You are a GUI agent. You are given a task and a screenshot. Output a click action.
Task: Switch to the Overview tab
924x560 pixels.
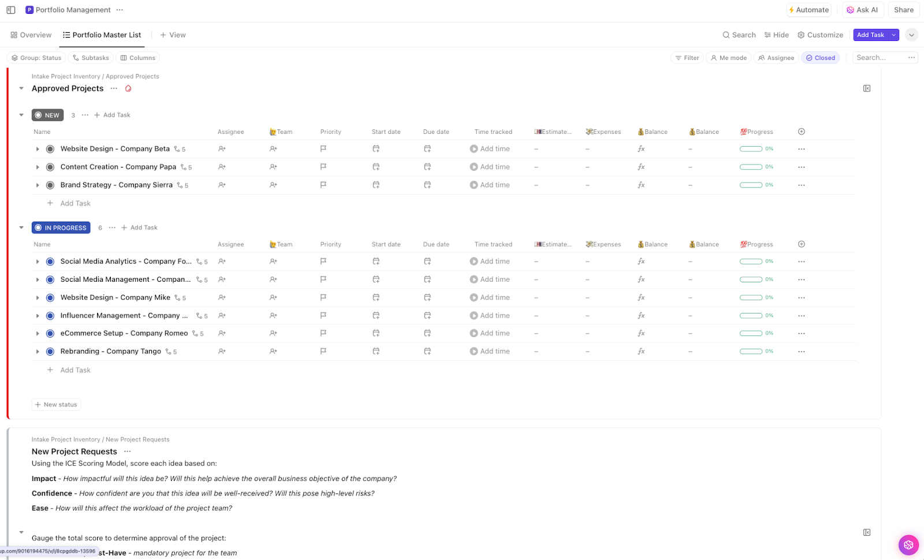pyautogui.click(x=31, y=35)
